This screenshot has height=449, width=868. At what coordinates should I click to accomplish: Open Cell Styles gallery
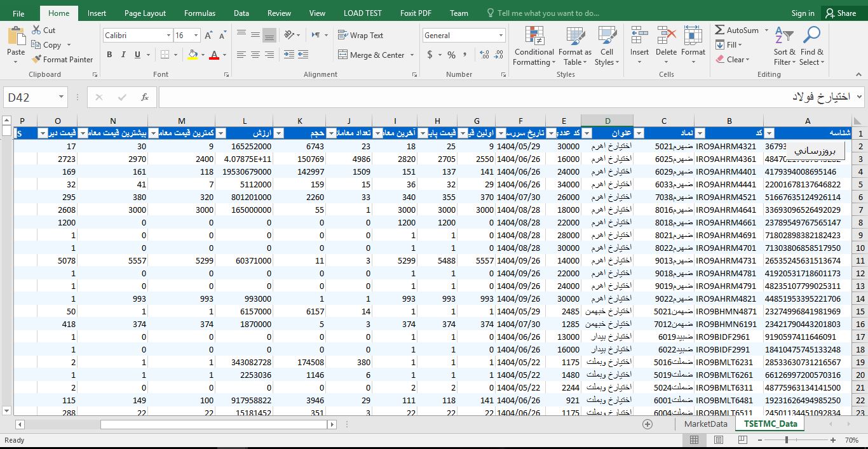click(607, 46)
